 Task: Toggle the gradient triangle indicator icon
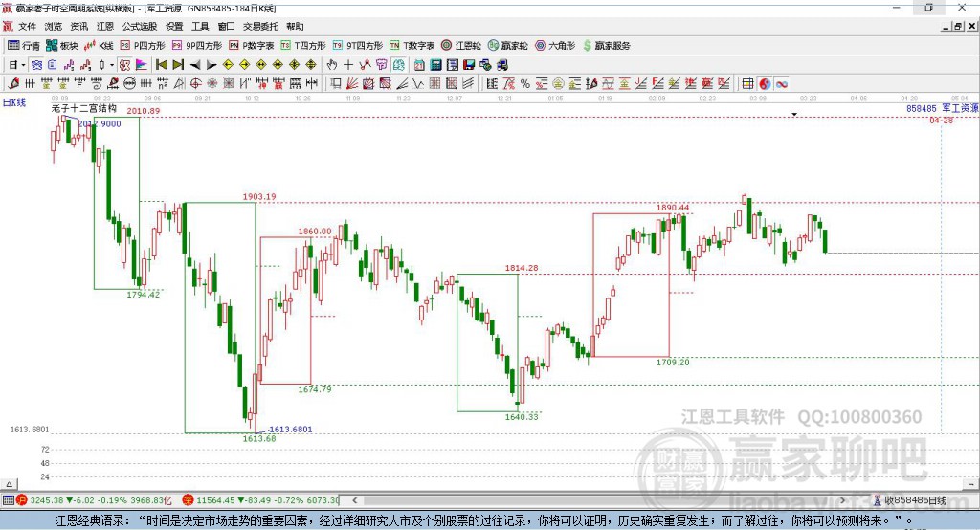pyautogui.click(x=142, y=64)
